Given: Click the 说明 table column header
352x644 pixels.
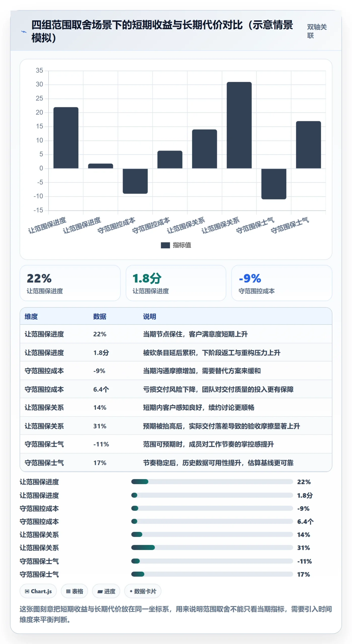Looking at the screenshot, I should click(x=149, y=316).
